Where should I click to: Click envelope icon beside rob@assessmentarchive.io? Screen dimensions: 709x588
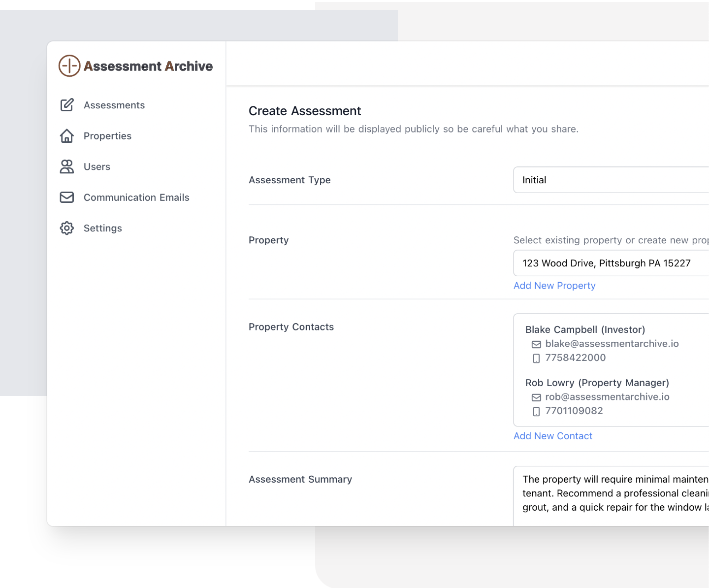click(536, 397)
